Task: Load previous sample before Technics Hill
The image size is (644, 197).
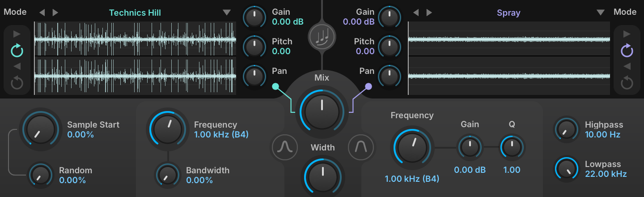Action: click(x=42, y=13)
